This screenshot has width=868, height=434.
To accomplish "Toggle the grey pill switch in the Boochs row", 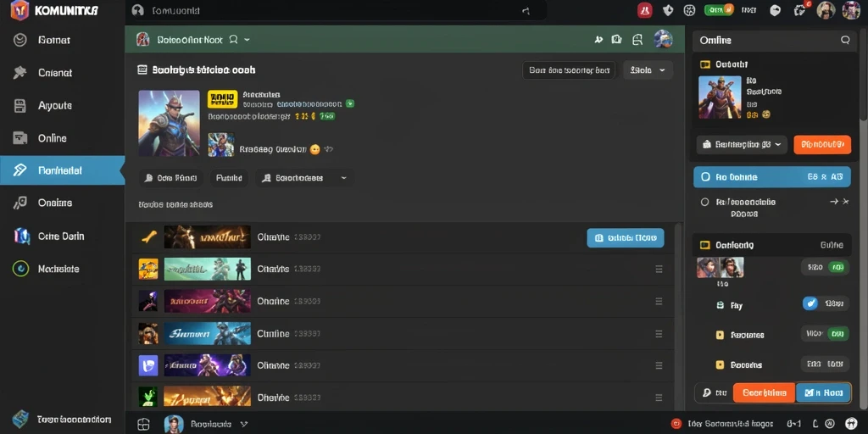I will [825, 364].
